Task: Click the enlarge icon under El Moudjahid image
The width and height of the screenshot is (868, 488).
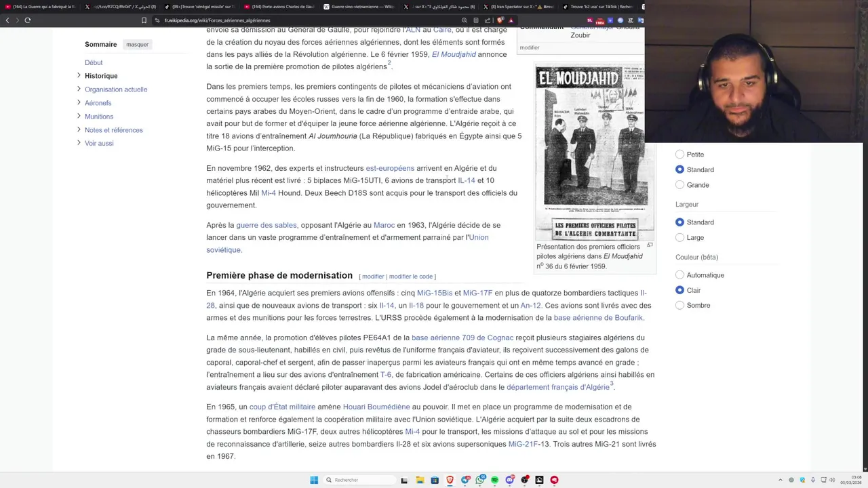Action: pyautogui.click(x=650, y=245)
